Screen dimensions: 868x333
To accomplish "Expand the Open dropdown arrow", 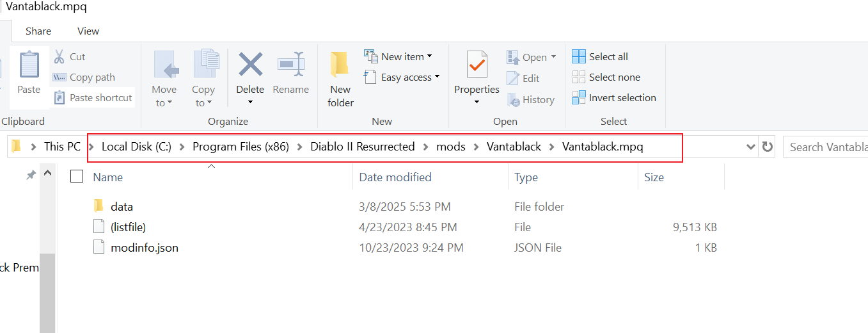I will 553,57.
